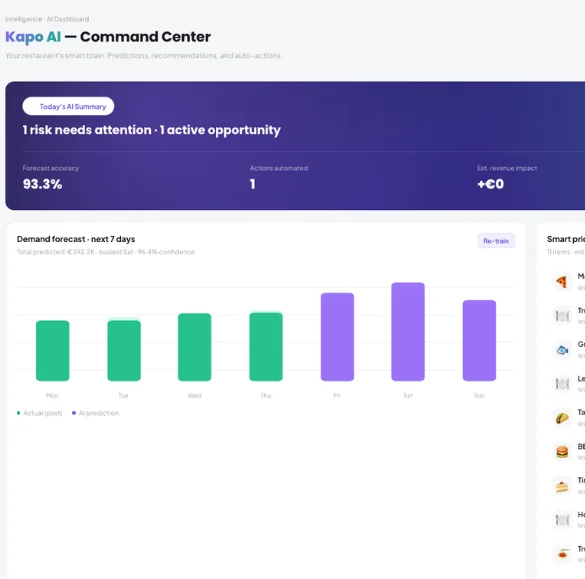Click the Smart pricing panel heading

[x=566, y=239]
